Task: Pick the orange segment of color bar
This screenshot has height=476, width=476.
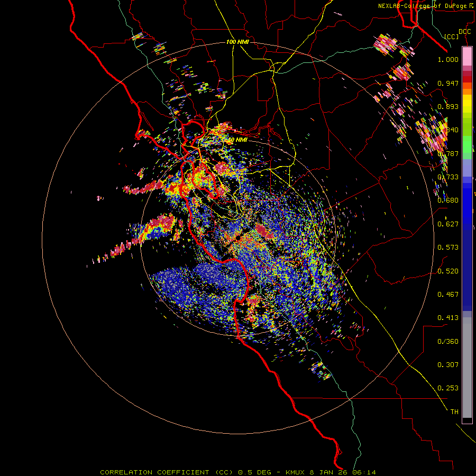Action: pos(467,91)
